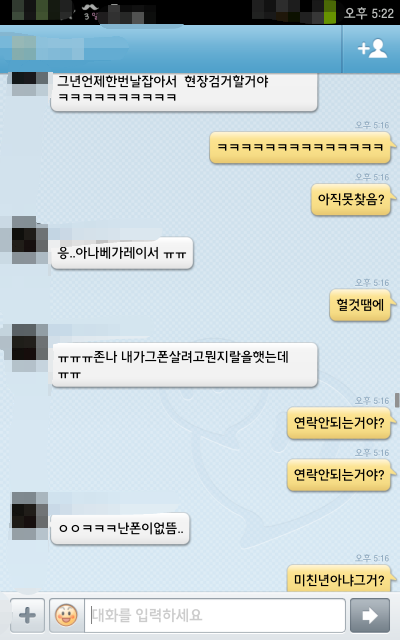Select the long yellow ㅋㅋㅋ bubble

coord(301,147)
